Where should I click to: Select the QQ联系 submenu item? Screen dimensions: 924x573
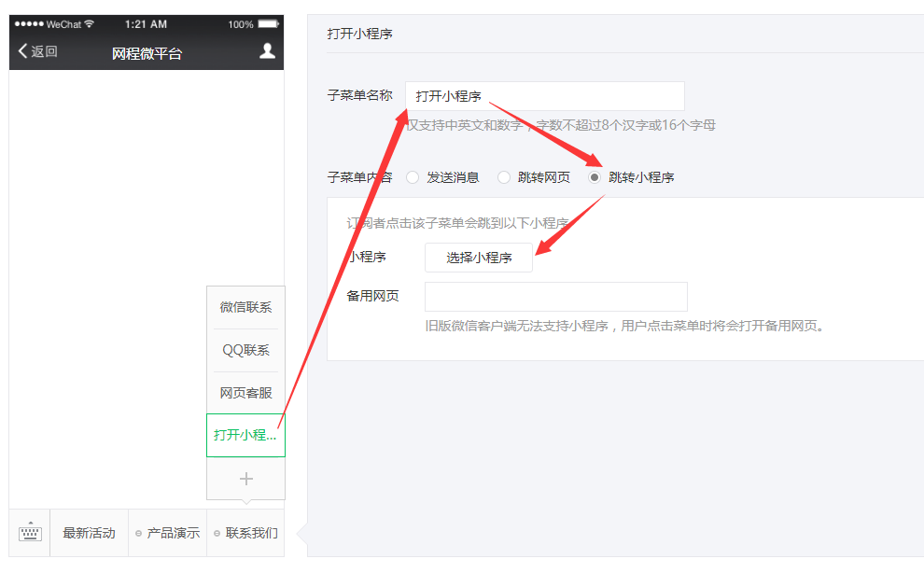point(245,350)
